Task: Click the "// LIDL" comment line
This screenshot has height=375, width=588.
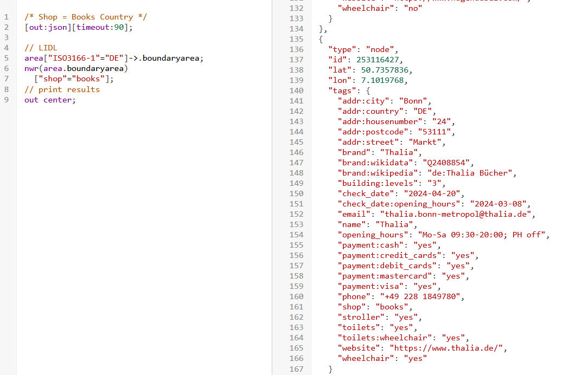Action: (41, 48)
